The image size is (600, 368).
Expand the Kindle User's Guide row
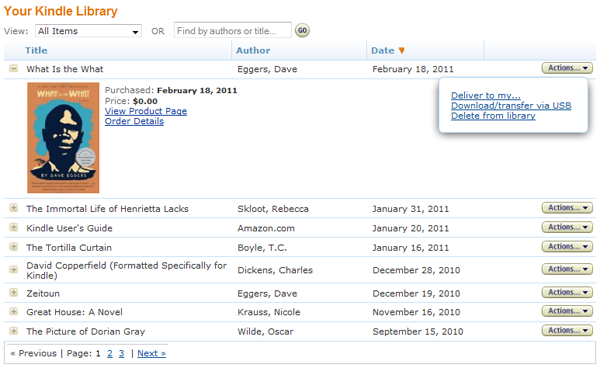pyautogui.click(x=14, y=228)
